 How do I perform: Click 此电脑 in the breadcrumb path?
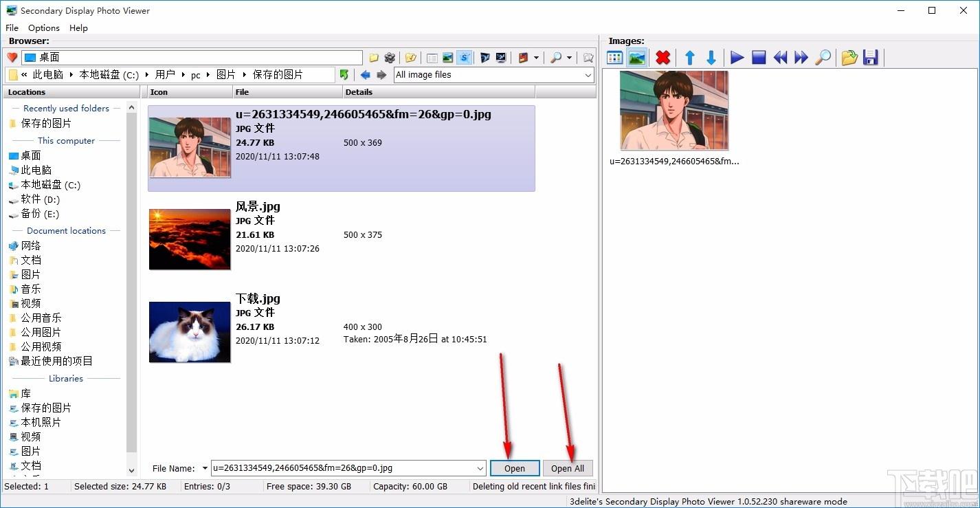47,75
